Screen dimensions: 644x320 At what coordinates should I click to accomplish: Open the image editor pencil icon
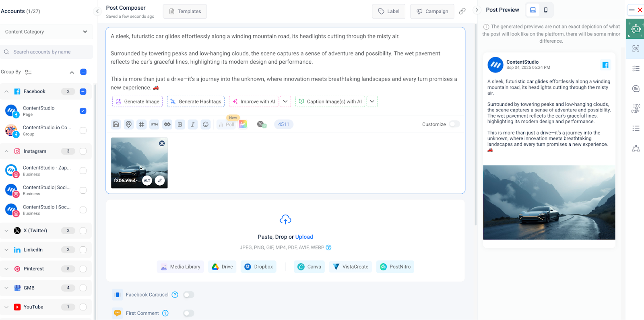point(160,180)
